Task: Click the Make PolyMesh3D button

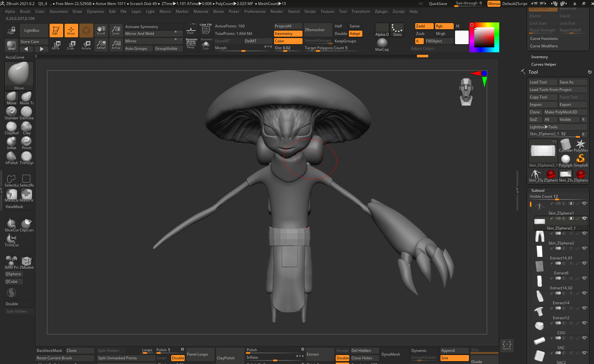Action: click(565, 112)
